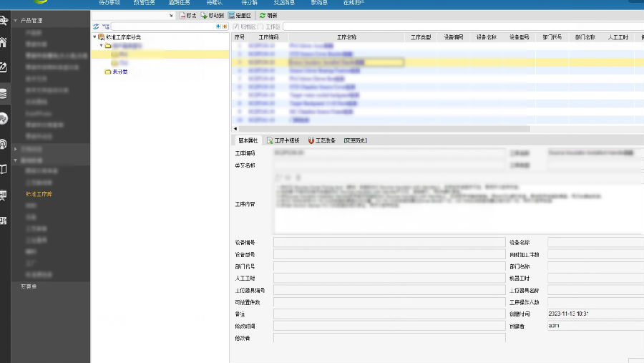Click the 部门代号 input field
Image resolution: width=644 pixels, height=363 pixels.
coord(389,266)
